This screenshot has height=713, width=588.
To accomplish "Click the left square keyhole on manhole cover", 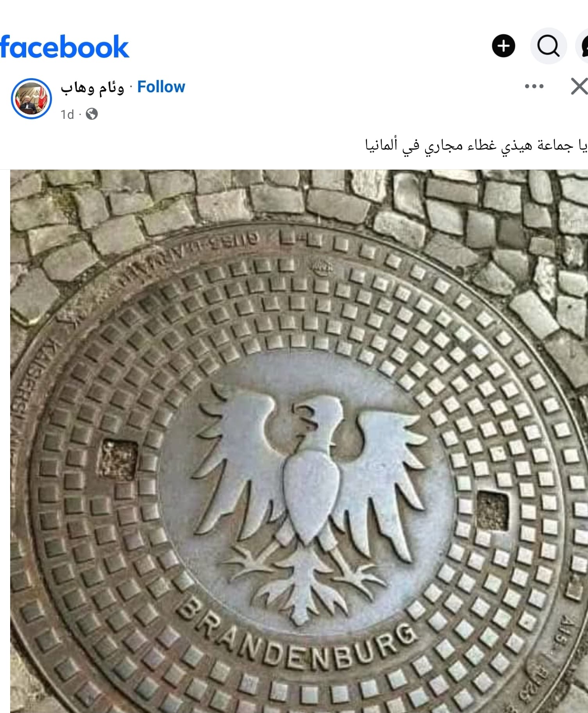I will pos(119,459).
